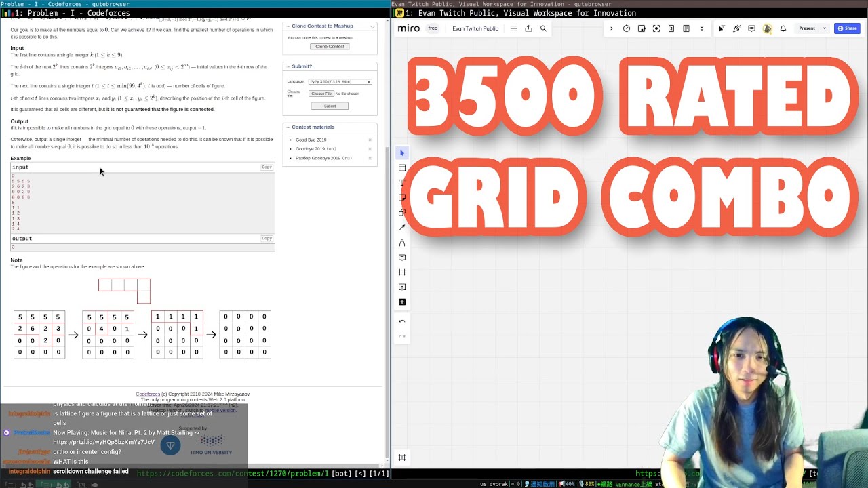Open the templates tool in Miro sidebar
Screen dimensions: 868x488
402,168
